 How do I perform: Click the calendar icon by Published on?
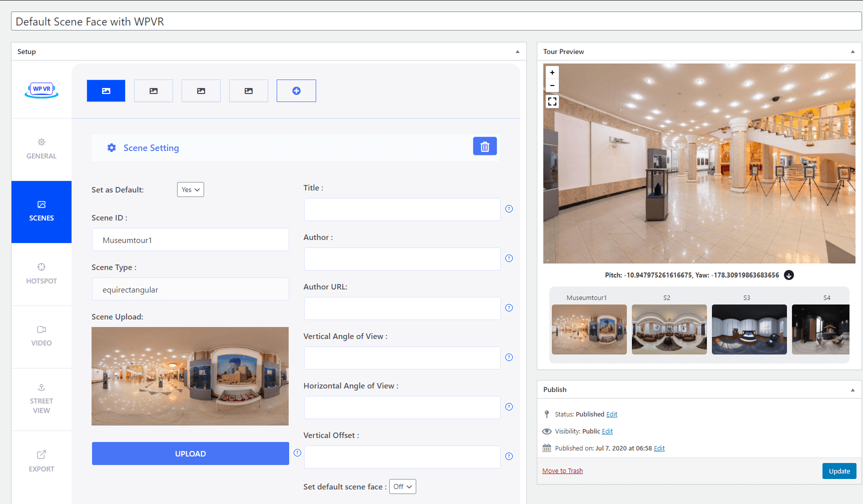547,448
